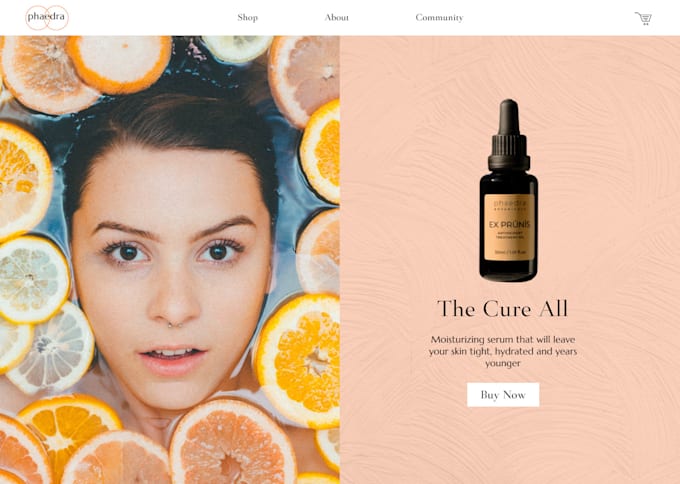Click the grapefruit slice below her chin
Viewport: 680px width, 484px height.
pyautogui.click(x=232, y=442)
